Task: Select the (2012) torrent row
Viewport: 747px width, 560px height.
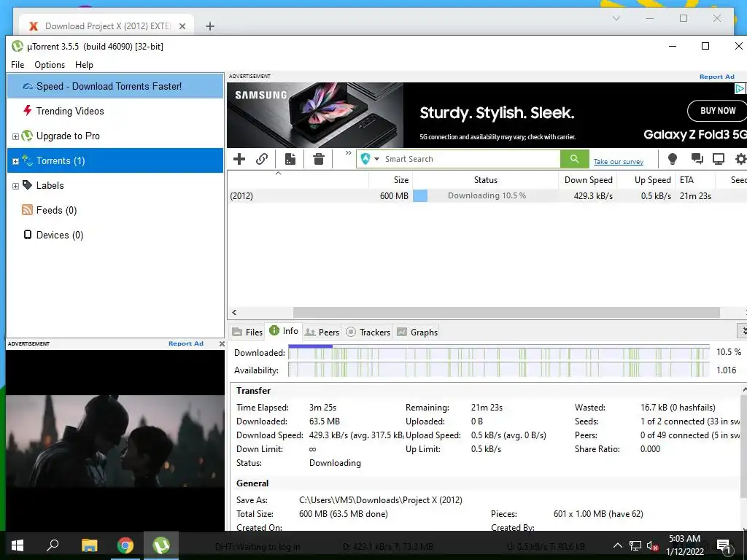Action: [x=487, y=195]
